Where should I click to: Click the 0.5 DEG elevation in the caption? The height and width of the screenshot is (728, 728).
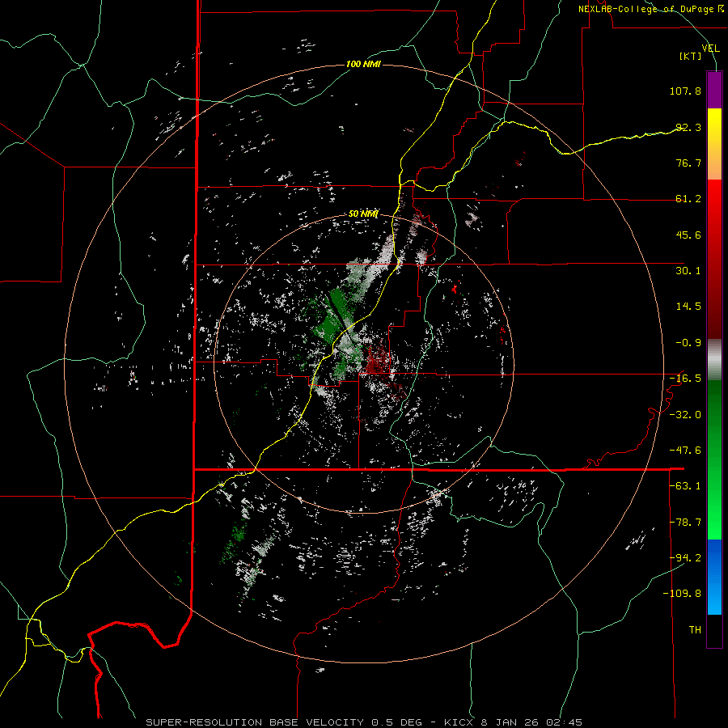396,722
